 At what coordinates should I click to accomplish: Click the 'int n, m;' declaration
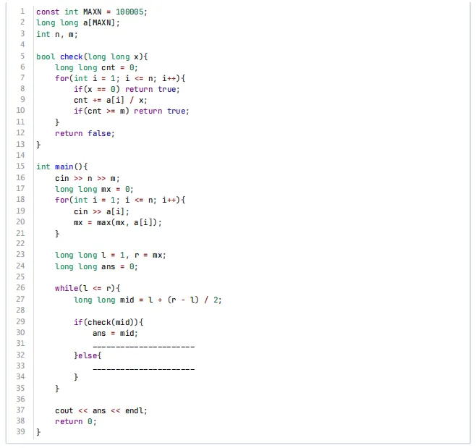57,34
